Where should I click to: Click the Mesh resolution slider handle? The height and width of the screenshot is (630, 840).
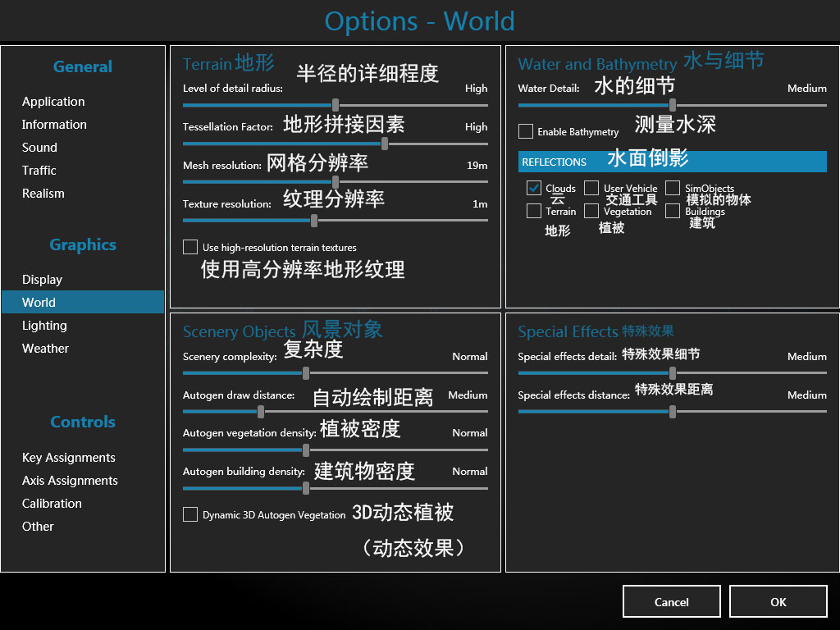pos(336,182)
